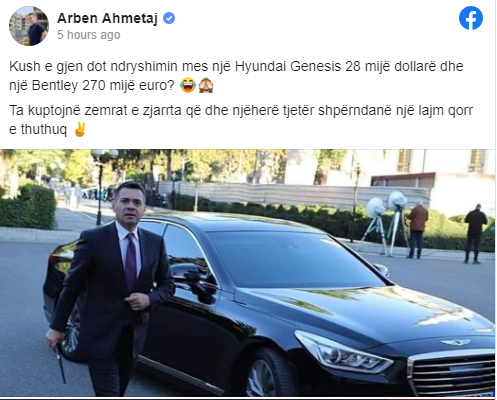Viewport: 497px width, 400px height.
Task: Click the see-no-evil monkey emoji
Action: (206, 86)
